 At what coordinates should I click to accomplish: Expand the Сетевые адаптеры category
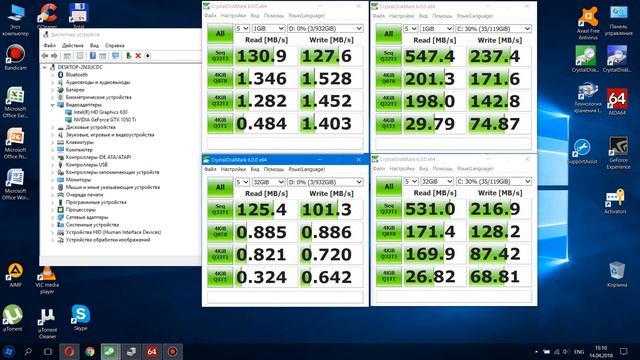(x=53, y=217)
